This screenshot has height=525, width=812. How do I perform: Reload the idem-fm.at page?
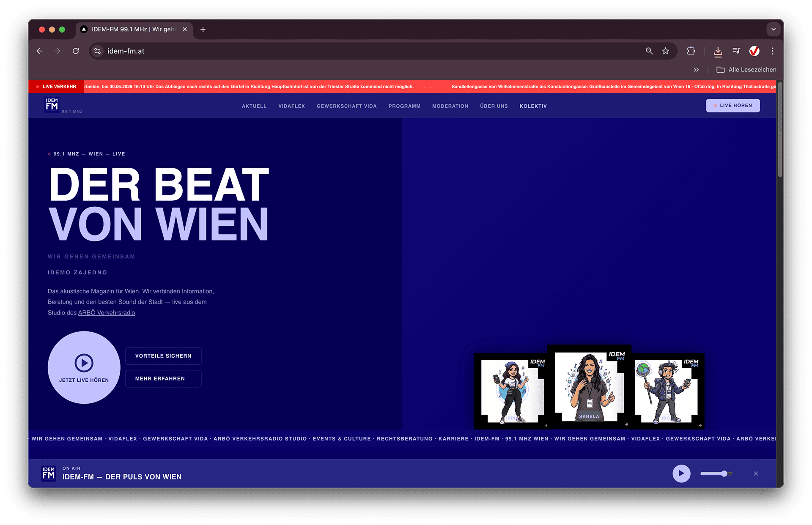pos(76,51)
